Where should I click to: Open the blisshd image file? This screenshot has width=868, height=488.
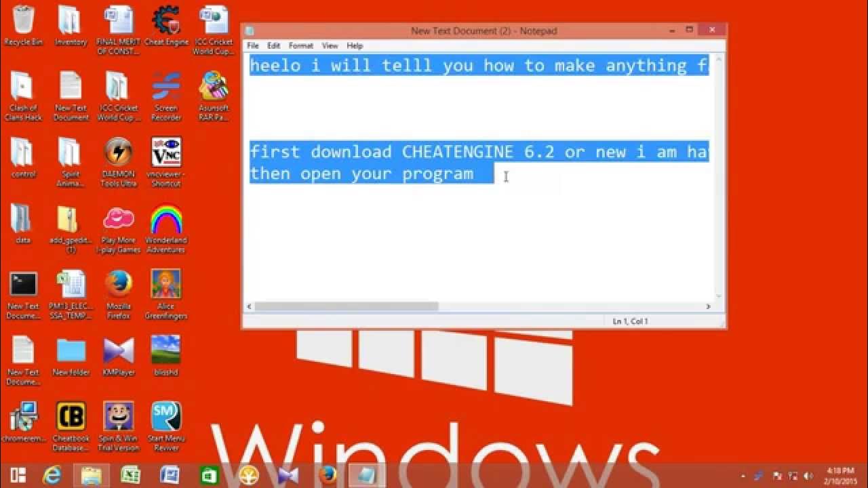click(166, 357)
